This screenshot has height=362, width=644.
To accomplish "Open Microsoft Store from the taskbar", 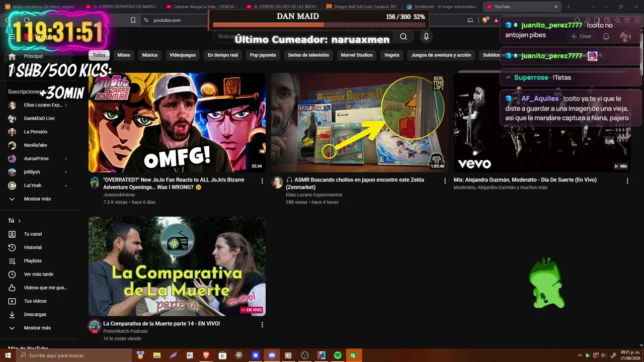I will point(222,355).
